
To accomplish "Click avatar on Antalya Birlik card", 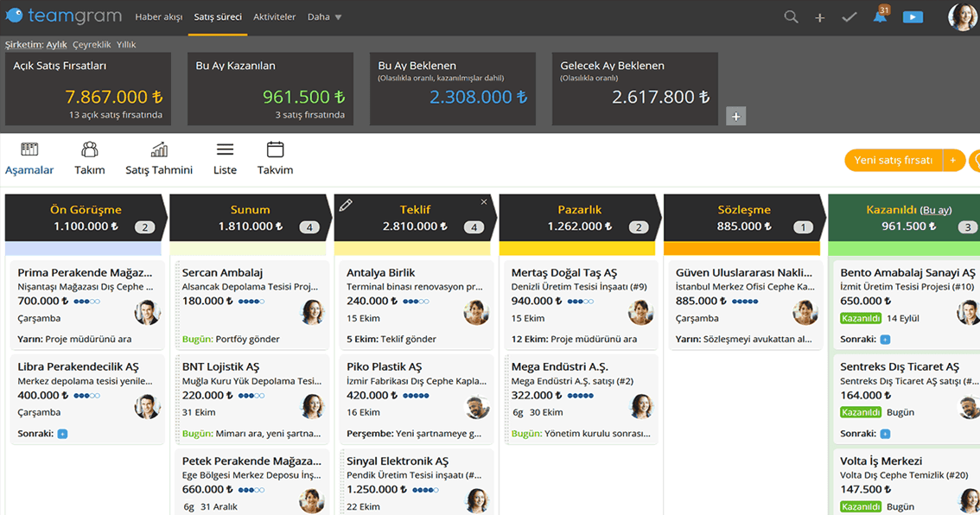I will (476, 313).
